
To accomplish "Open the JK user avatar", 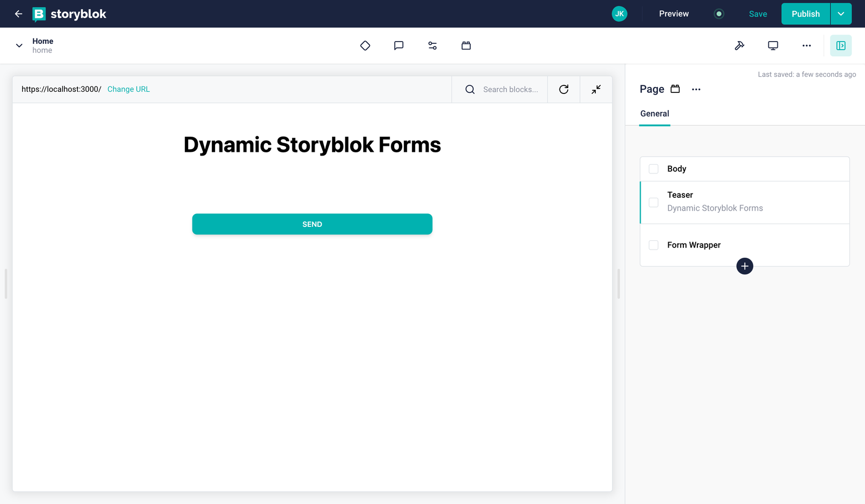I will coord(620,14).
